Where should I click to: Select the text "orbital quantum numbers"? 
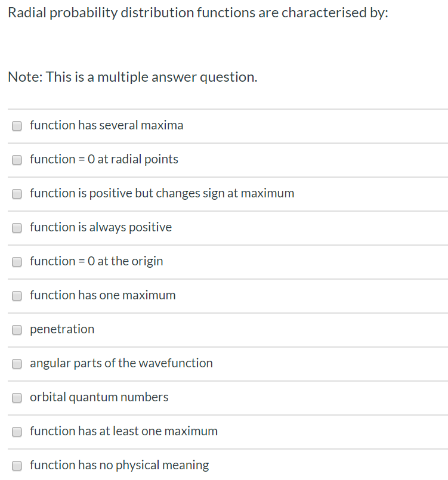(x=99, y=397)
